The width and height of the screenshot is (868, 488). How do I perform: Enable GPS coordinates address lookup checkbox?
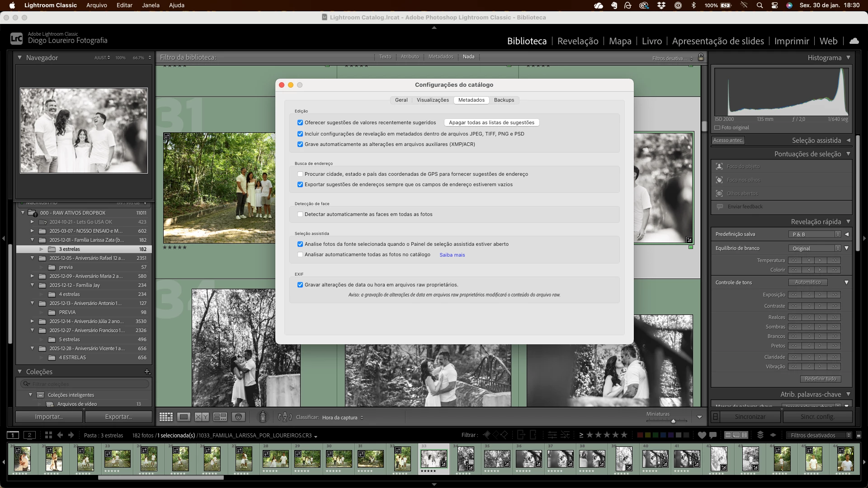tap(300, 174)
